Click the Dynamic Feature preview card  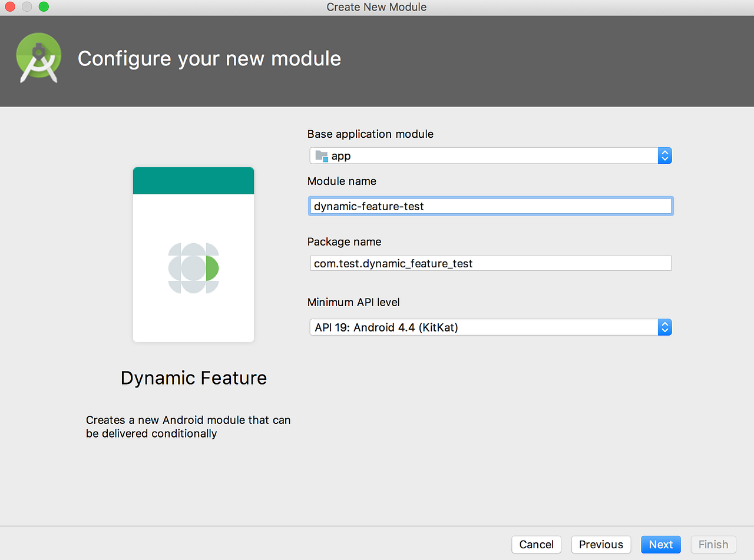coord(193,254)
